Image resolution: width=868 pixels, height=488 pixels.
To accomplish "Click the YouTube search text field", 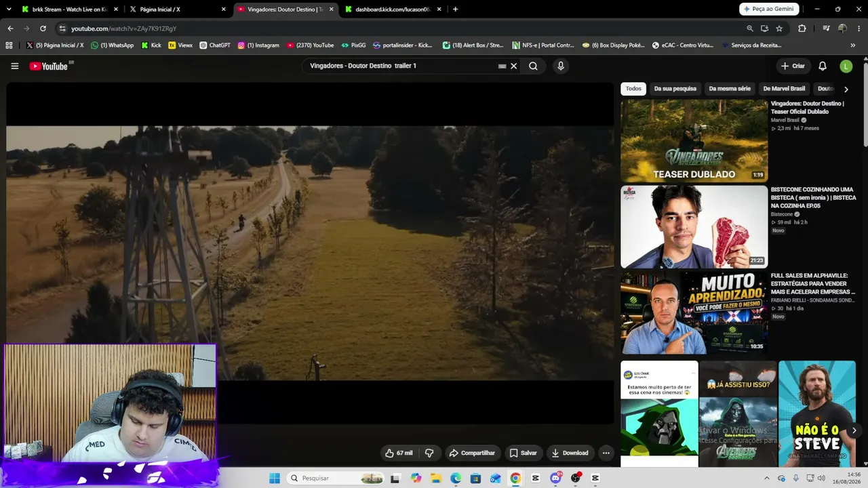I will point(400,66).
